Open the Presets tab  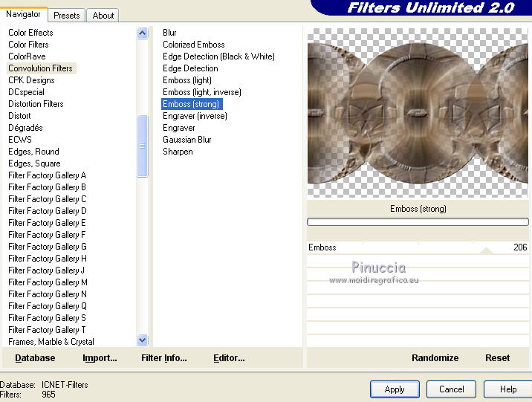(67, 16)
